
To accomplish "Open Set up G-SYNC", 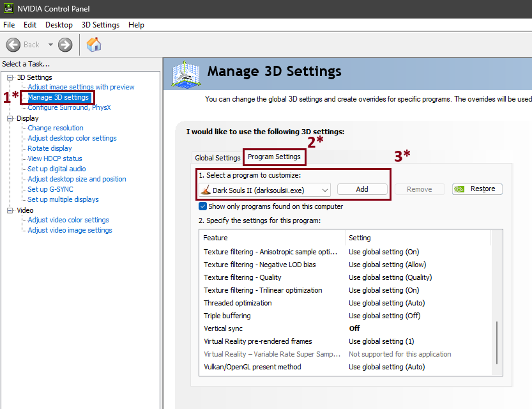I will coord(50,189).
